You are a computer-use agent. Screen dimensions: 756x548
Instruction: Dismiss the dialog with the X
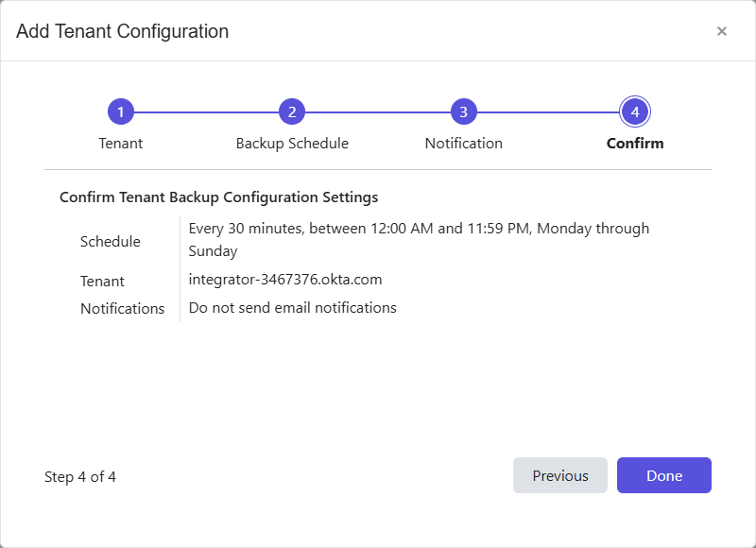tap(722, 31)
